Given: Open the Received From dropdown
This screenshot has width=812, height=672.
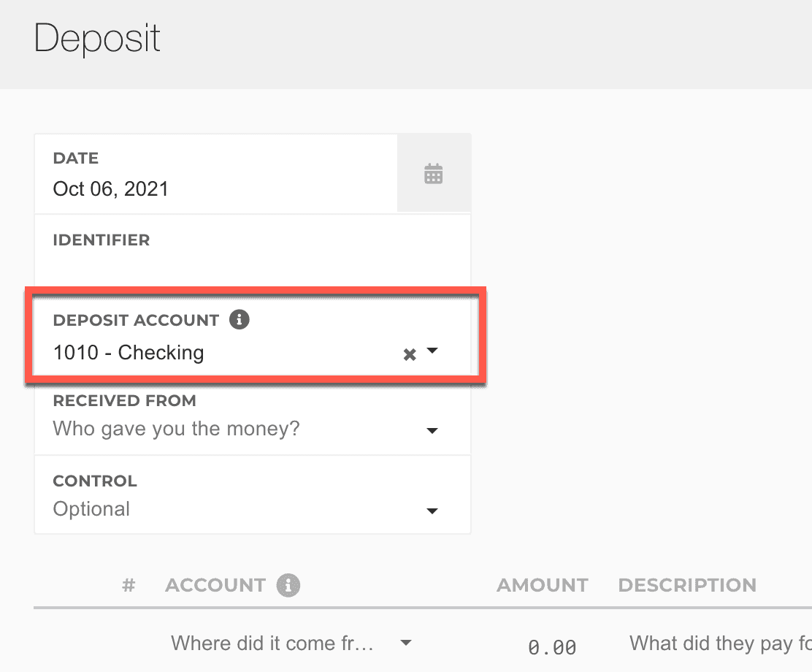Looking at the screenshot, I should tap(432, 430).
